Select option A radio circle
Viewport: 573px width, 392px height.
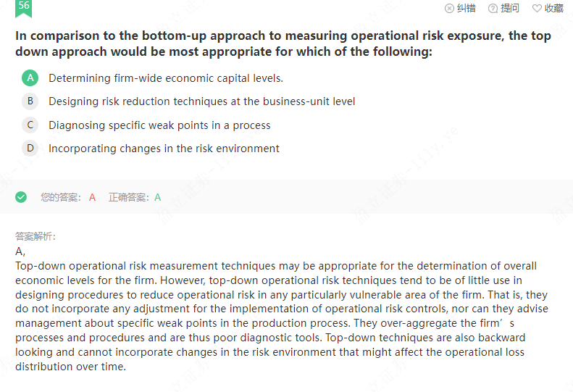click(x=30, y=78)
